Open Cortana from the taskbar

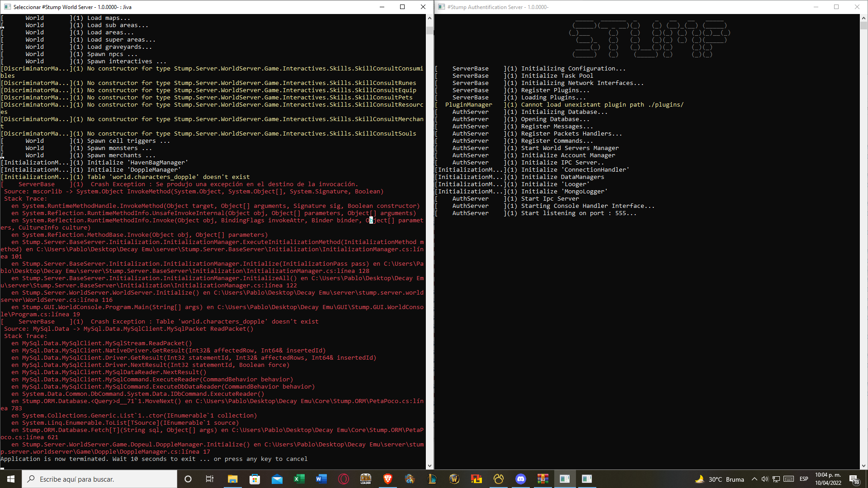point(188,479)
